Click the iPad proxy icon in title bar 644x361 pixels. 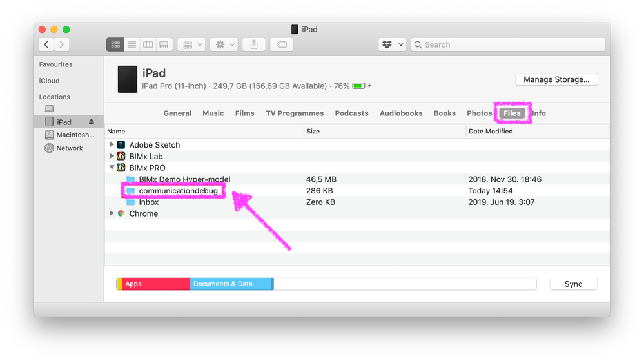pyautogui.click(x=295, y=29)
